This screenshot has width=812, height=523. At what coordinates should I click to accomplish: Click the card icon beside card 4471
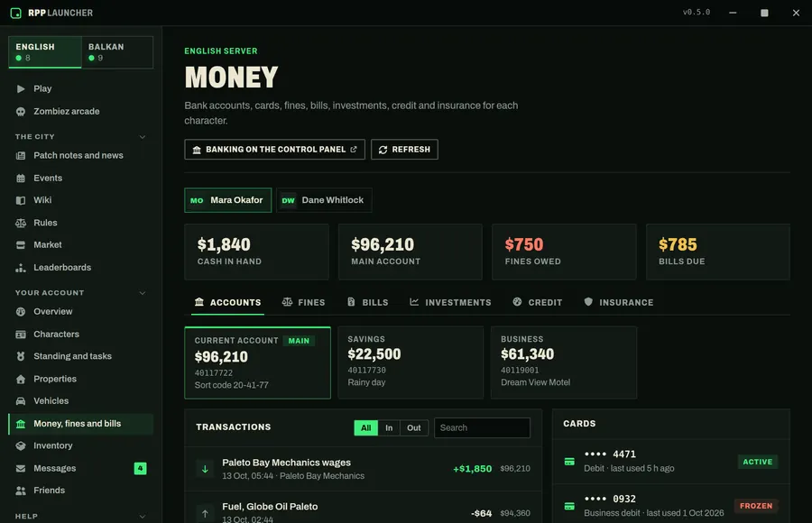(569, 462)
